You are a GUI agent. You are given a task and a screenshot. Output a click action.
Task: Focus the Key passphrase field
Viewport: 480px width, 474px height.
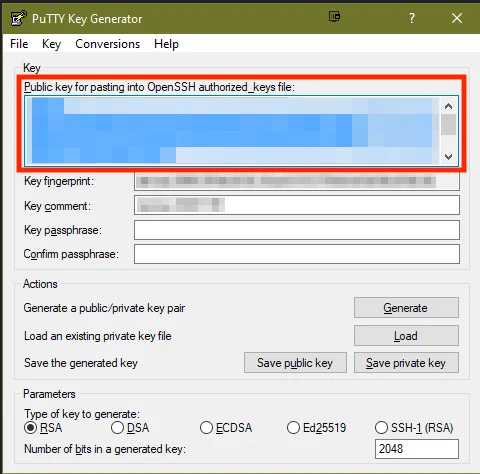pyautogui.click(x=297, y=230)
